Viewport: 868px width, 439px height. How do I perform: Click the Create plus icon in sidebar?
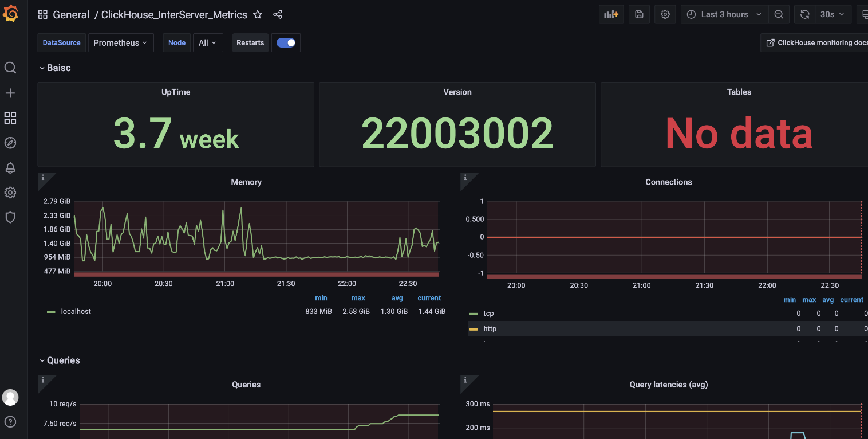10,93
